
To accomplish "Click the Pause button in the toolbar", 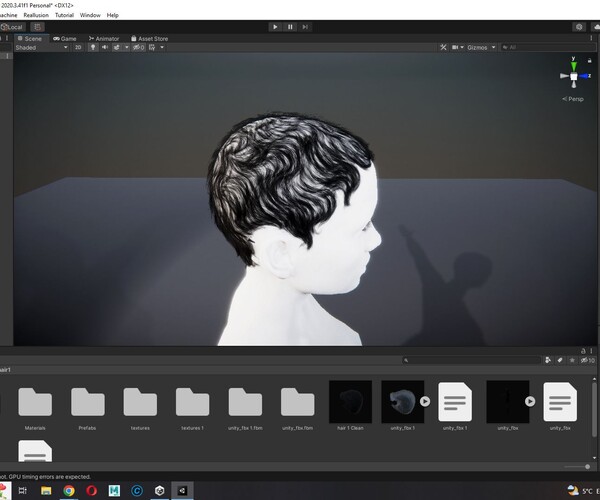I will (290, 27).
